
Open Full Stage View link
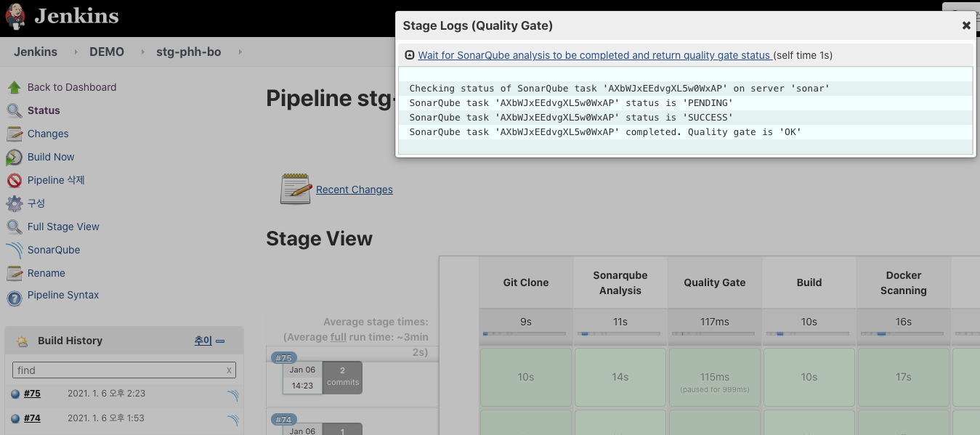[x=63, y=227]
